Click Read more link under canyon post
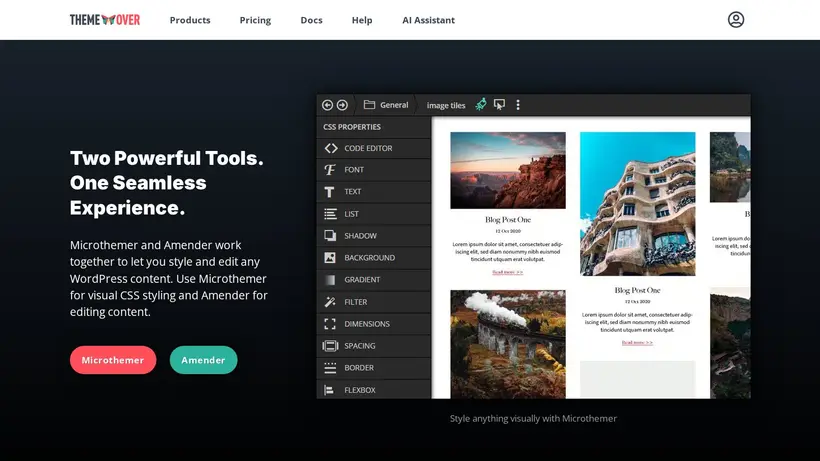 click(x=507, y=272)
